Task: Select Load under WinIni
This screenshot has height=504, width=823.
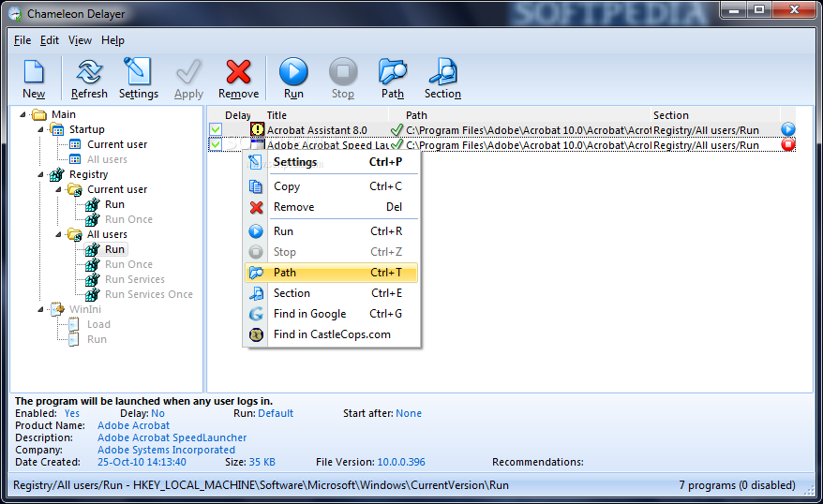Action: [x=98, y=325]
